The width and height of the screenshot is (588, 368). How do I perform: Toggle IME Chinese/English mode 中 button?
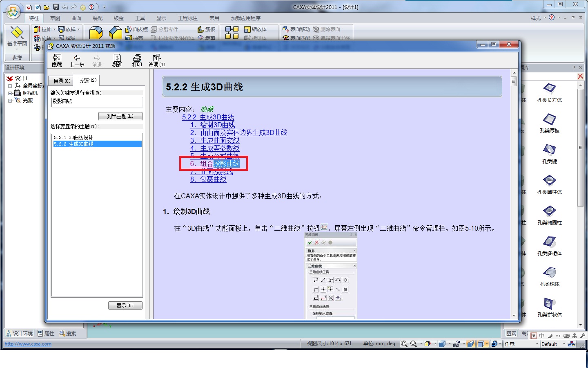tap(541, 336)
